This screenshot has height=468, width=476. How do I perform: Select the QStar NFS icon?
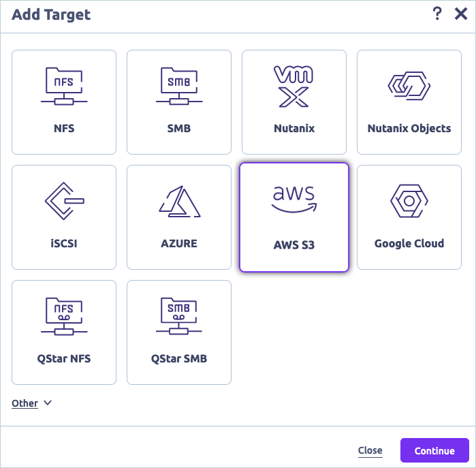(x=64, y=317)
